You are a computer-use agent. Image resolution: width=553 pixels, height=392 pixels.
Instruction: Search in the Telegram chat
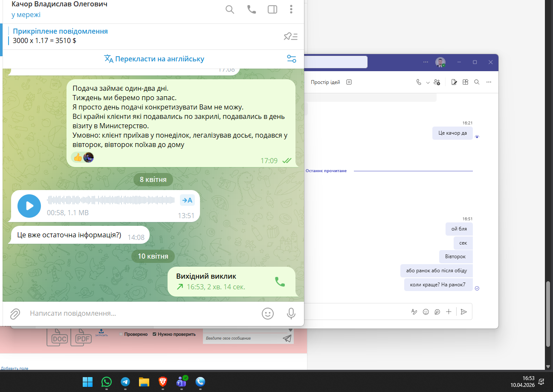230,9
